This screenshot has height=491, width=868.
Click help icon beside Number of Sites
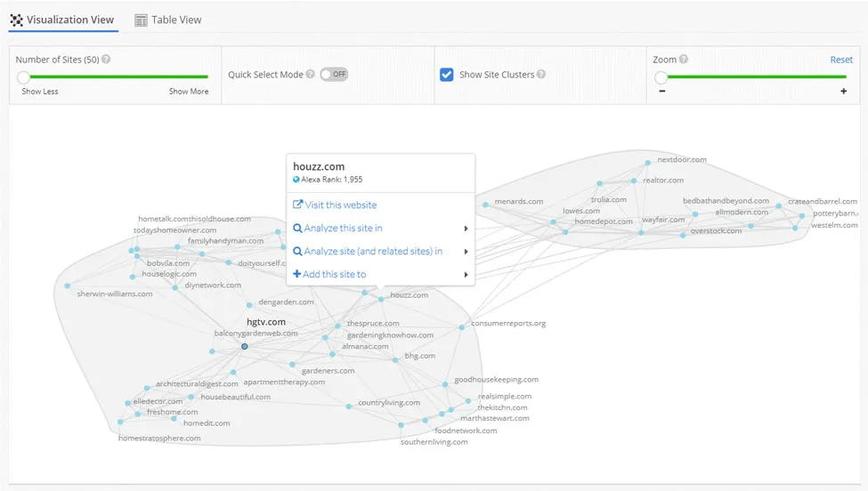click(106, 60)
